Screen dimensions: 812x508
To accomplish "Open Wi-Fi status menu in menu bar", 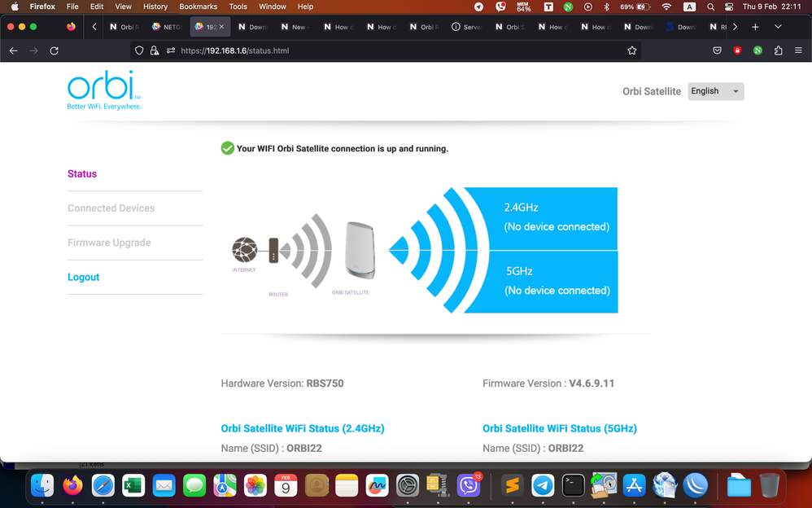I will (x=666, y=7).
